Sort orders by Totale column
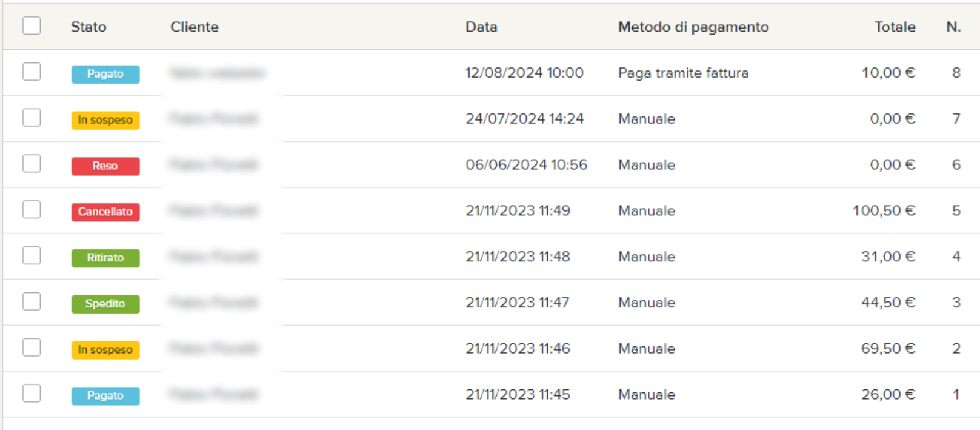The image size is (980, 430). coord(895,27)
